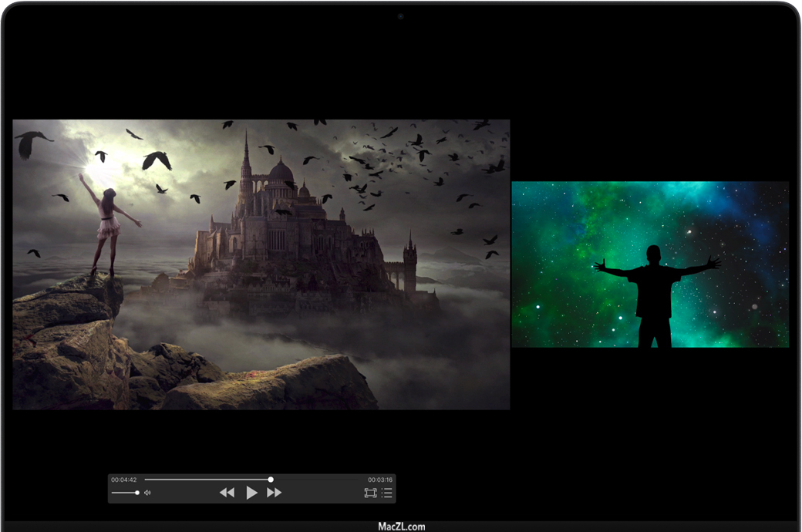Toggle the fullscreen frame icon
This screenshot has width=802, height=532.
370,493
